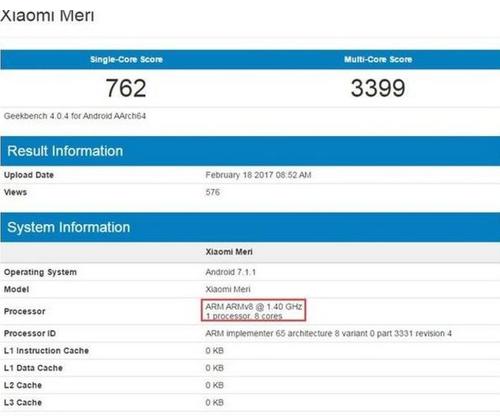This screenshot has width=500, height=416.
Task: Click the Model value Xiaomi Meri
Action: tap(228, 289)
